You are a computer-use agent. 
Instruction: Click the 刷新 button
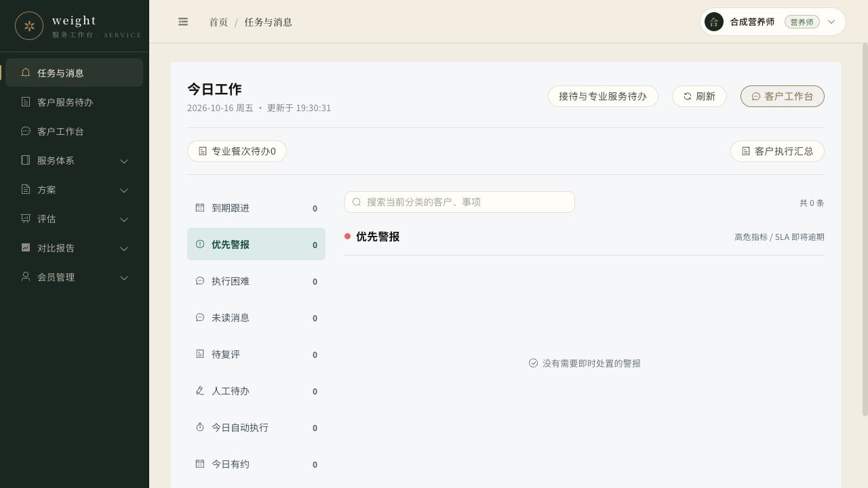[x=699, y=96]
